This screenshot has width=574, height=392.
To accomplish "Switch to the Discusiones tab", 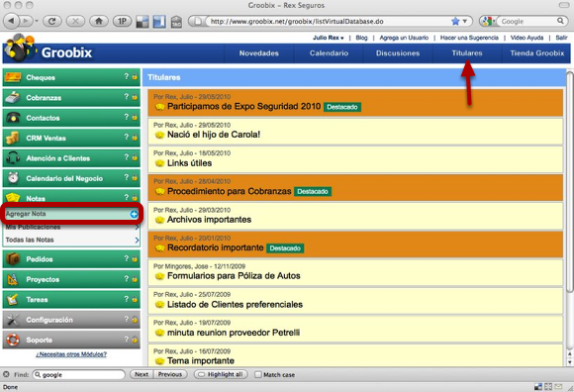I will [398, 53].
